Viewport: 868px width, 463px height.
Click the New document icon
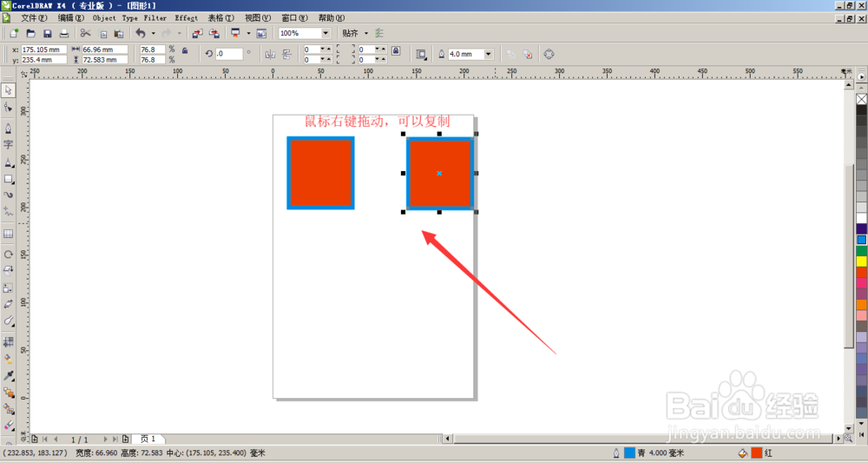(x=14, y=33)
